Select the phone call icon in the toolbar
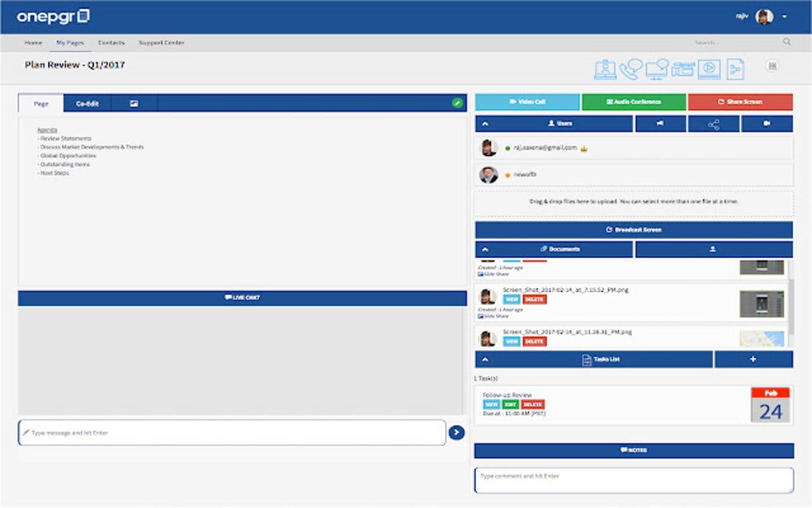The width and height of the screenshot is (812, 508). [x=629, y=69]
